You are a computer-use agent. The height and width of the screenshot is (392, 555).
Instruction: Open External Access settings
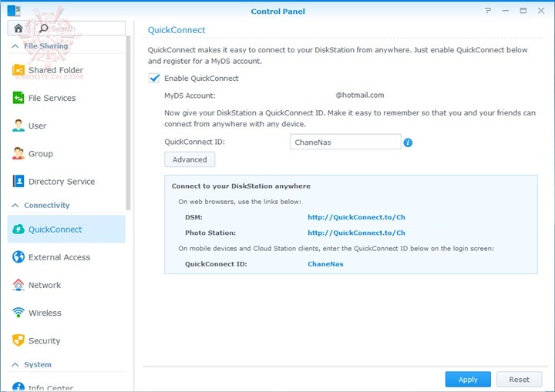point(59,257)
